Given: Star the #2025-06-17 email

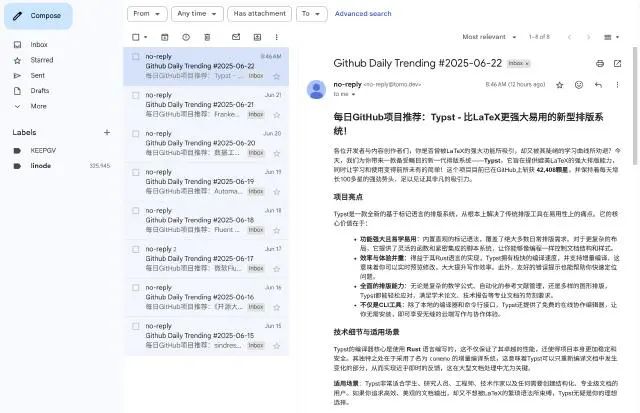Looking at the screenshot, I should [x=276, y=269].
